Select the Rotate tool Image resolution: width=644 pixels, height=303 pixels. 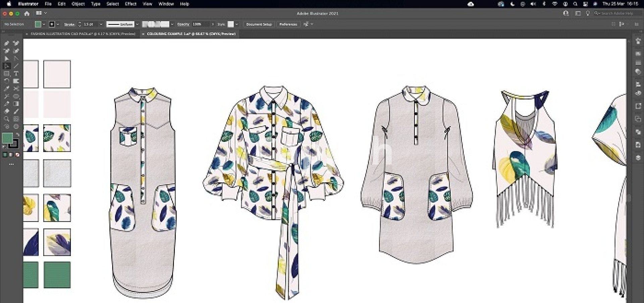[6, 81]
